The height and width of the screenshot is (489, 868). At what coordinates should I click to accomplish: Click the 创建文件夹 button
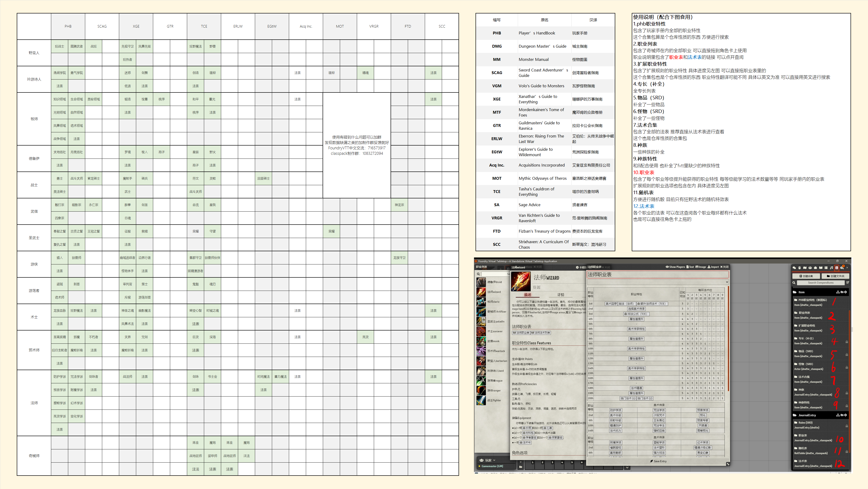[x=836, y=276]
